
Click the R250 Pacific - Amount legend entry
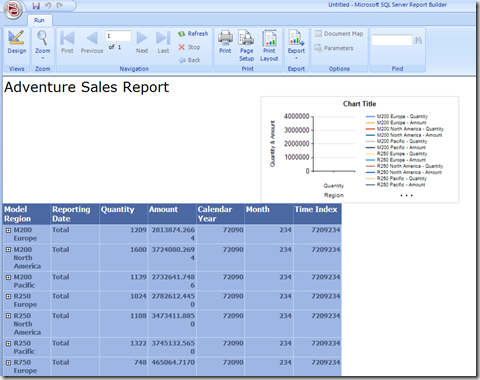pyautogui.click(x=395, y=185)
